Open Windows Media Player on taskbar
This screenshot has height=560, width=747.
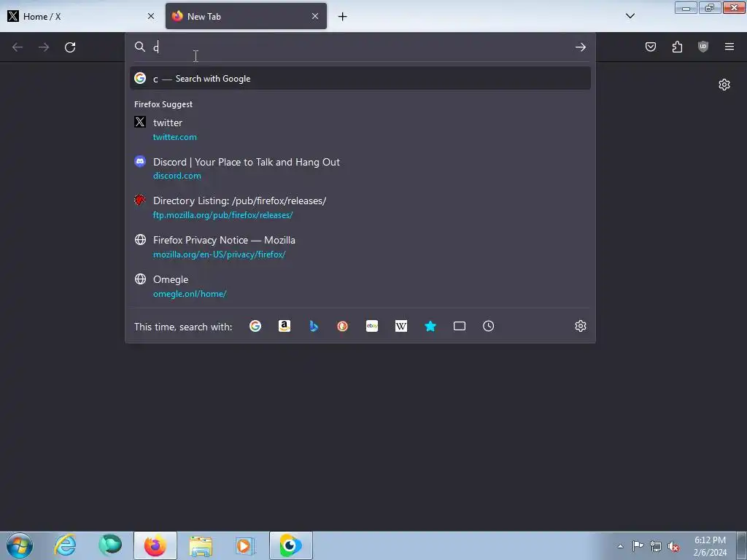[245, 545]
